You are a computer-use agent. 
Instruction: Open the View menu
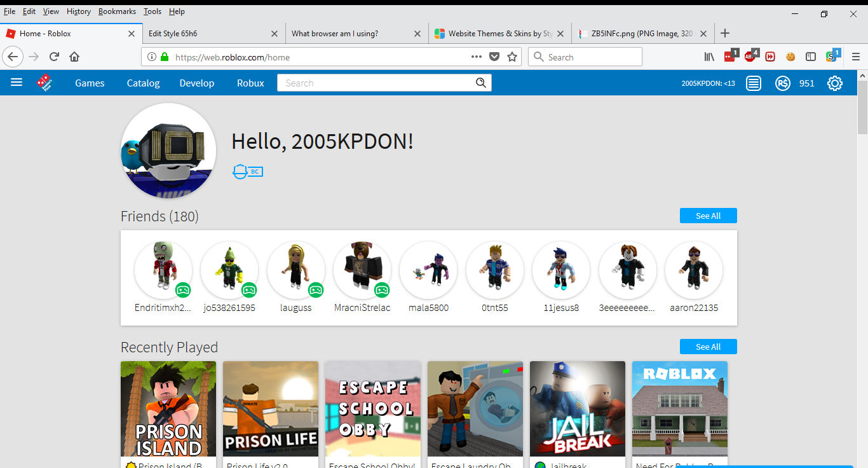[51, 11]
